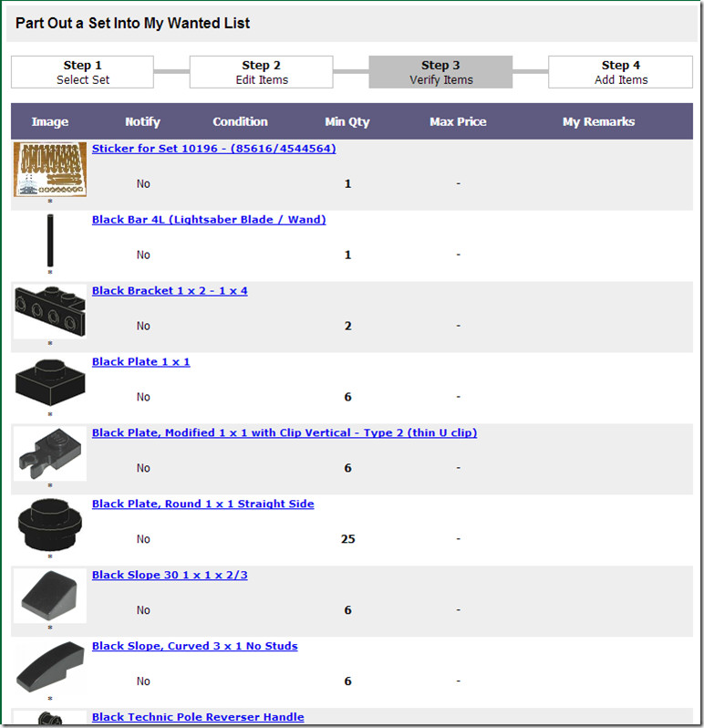Open the Black Plate with Clip image
Viewport: 704px width, 728px height.
point(50,453)
